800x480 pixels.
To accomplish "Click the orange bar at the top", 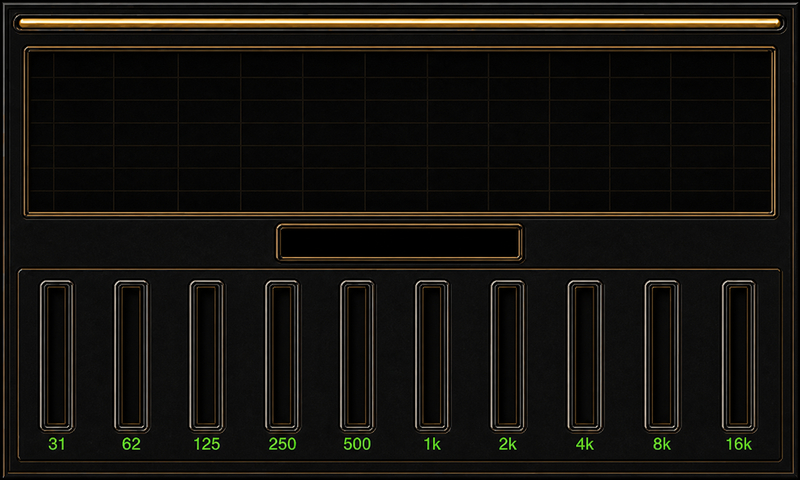I will click(399, 22).
